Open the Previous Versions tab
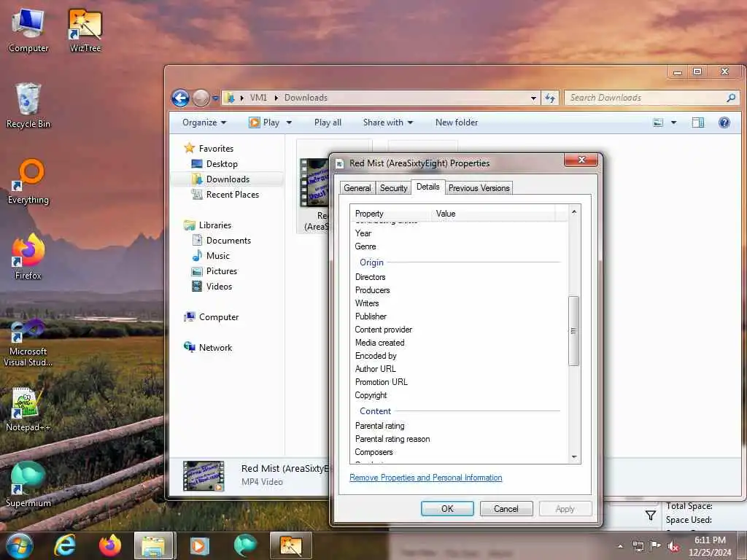The height and width of the screenshot is (560, 747). [x=479, y=188]
